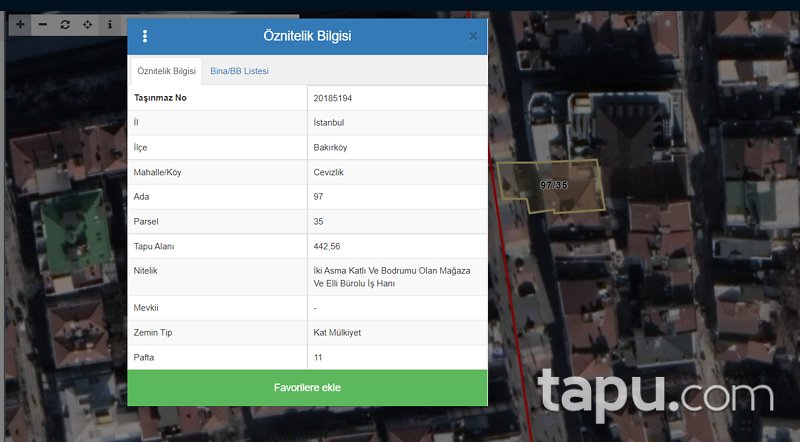Switch to the Bina/BB Listesi tab
The width and height of the screenshot is (800, 442).
pyautogui.click(x=239, y=71)
